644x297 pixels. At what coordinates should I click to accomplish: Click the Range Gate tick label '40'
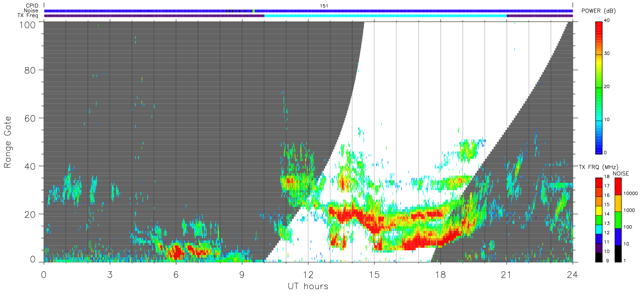click(30, 167)
